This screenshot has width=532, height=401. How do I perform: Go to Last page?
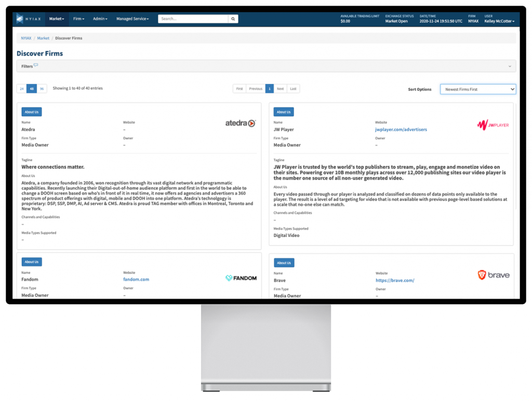click(x=293, y=88)
